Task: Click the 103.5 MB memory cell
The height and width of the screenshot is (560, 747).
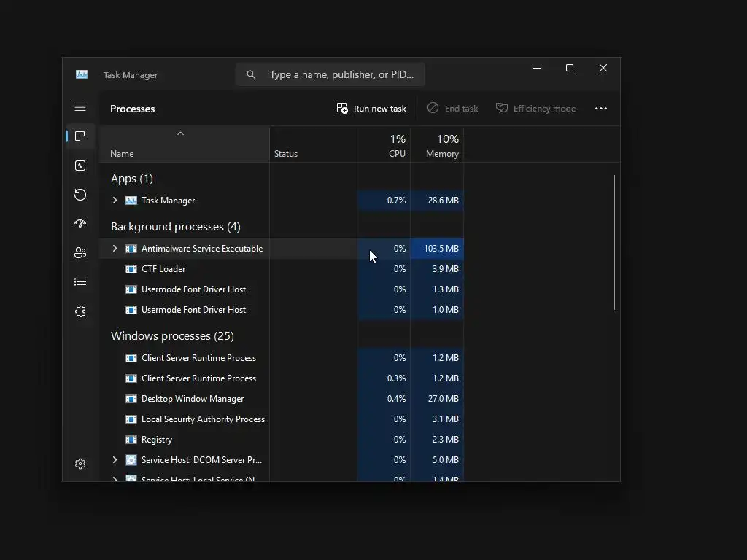Action: [x=437, y=249]
